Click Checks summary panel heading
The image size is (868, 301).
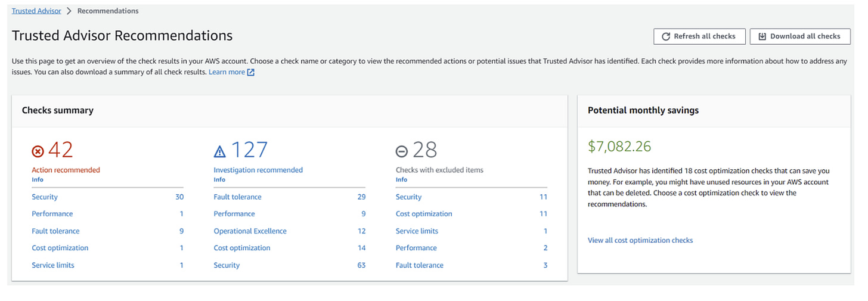58,110
